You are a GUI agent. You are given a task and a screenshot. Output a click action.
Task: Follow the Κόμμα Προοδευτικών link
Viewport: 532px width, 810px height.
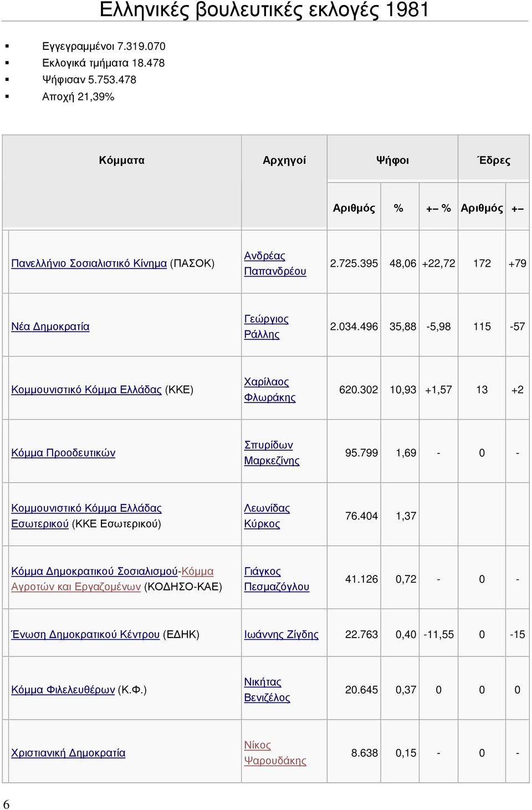click(x=63, y=453)
